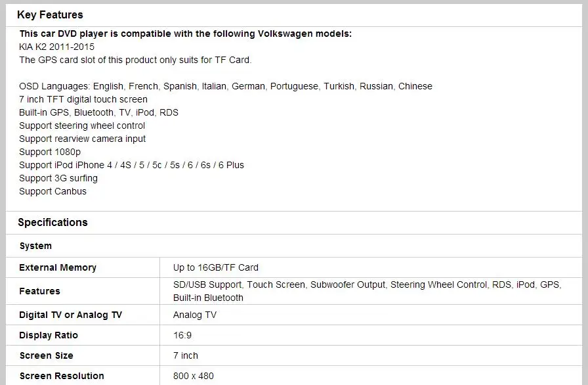Click the Features row label
The width and height of the screenshot is (588, 385).
click(39, 291)
